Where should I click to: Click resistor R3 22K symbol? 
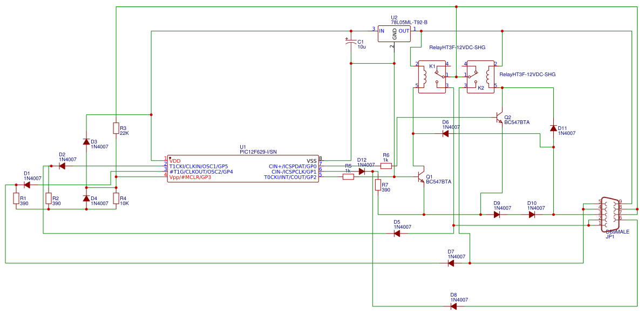[116, 128]
